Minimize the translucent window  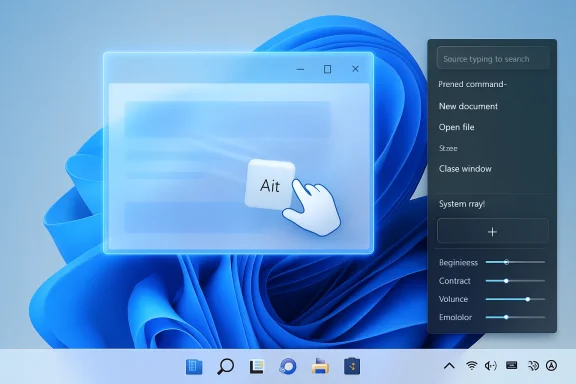(300, 69)
